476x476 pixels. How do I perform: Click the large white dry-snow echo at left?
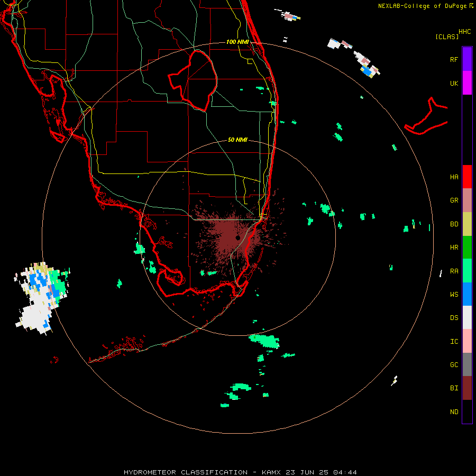click(36, 314)
